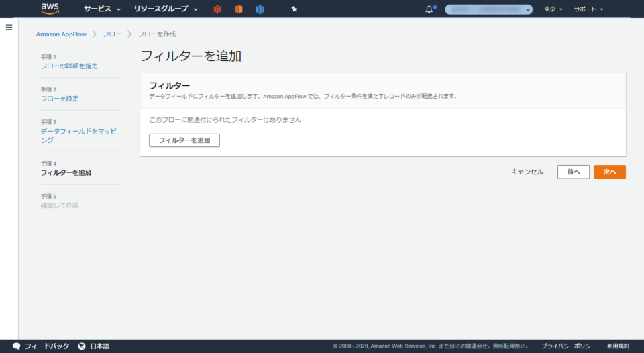Click the キャンセル button
The width and height of the screenshot is (644, 353).
527,172
